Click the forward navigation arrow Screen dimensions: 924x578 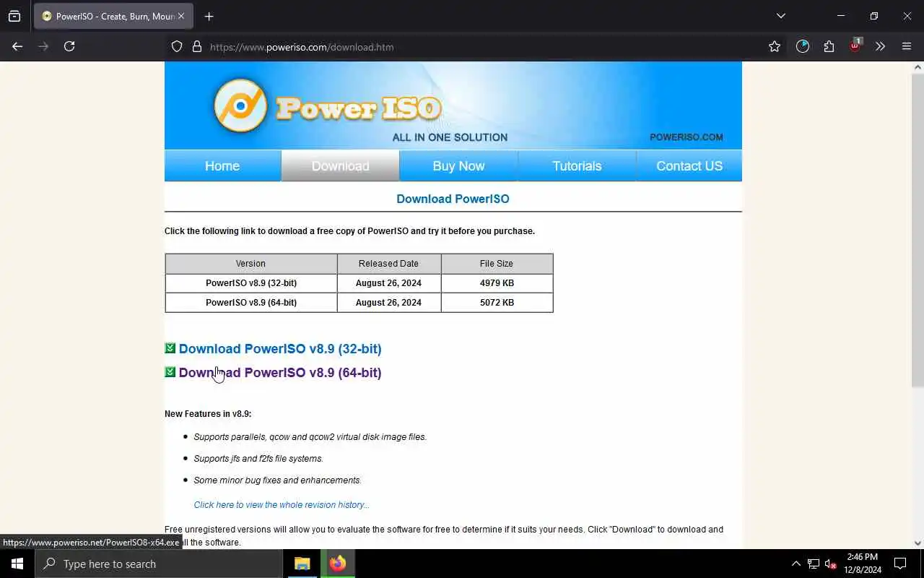[43, 46]
